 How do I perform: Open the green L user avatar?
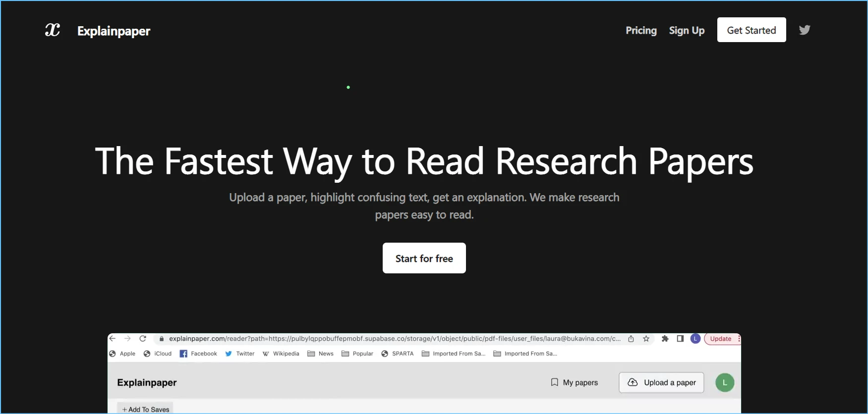click(725, 382)
